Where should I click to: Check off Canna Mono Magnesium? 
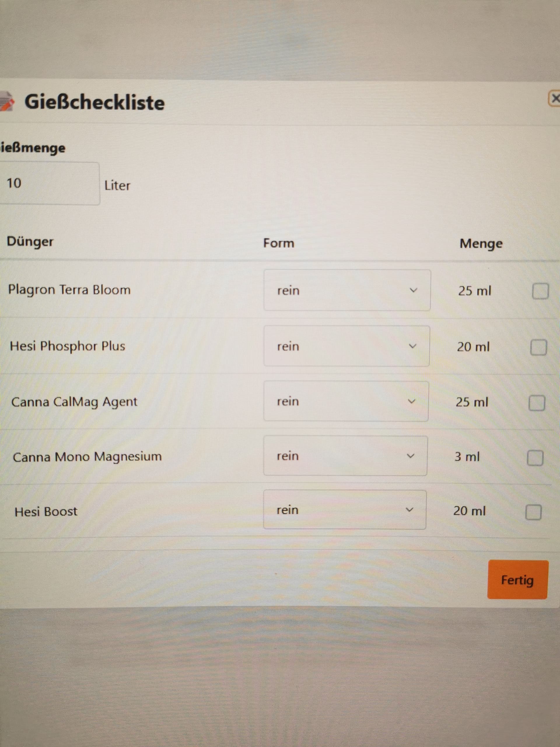(535, 458)
